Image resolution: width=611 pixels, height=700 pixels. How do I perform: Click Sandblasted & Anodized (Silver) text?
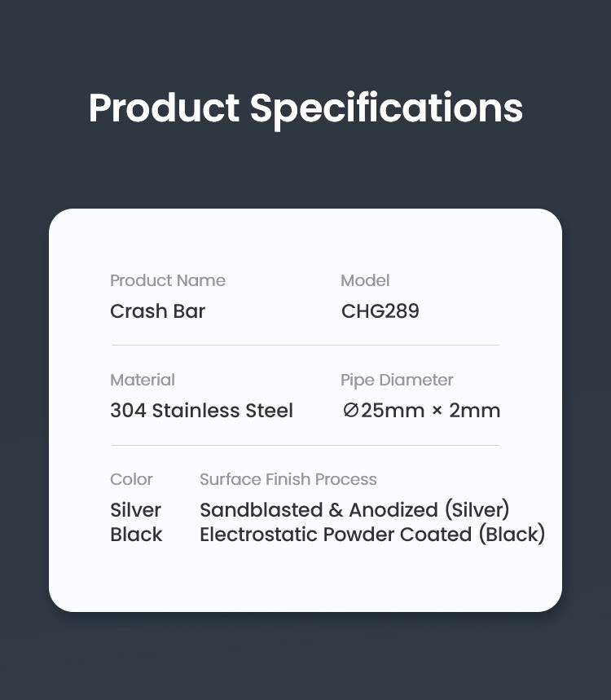click(354, 510)
